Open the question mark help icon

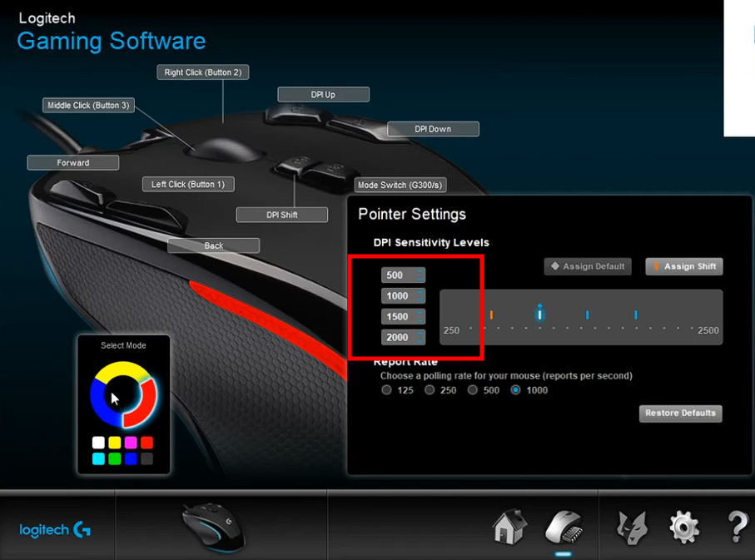click(x=738, y=527)
